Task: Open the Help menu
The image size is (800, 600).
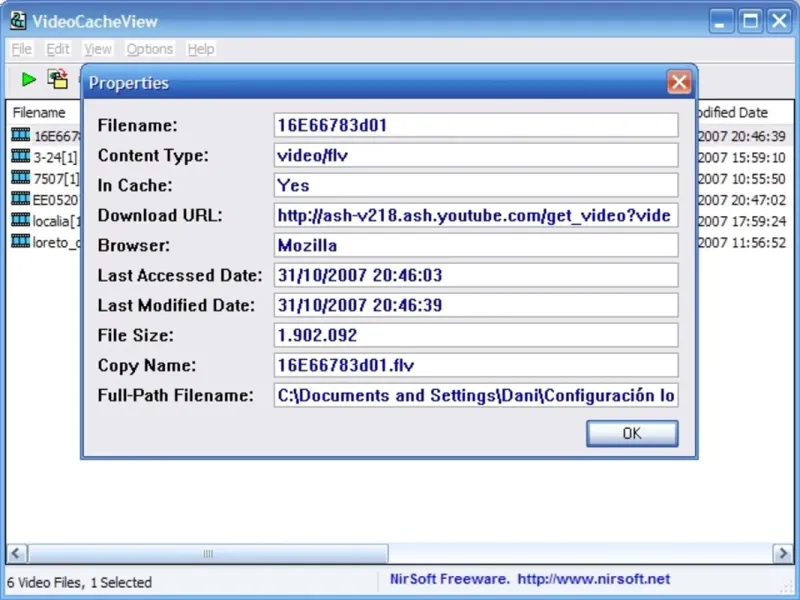Action: pyautogui.click(x=201, y=49)
